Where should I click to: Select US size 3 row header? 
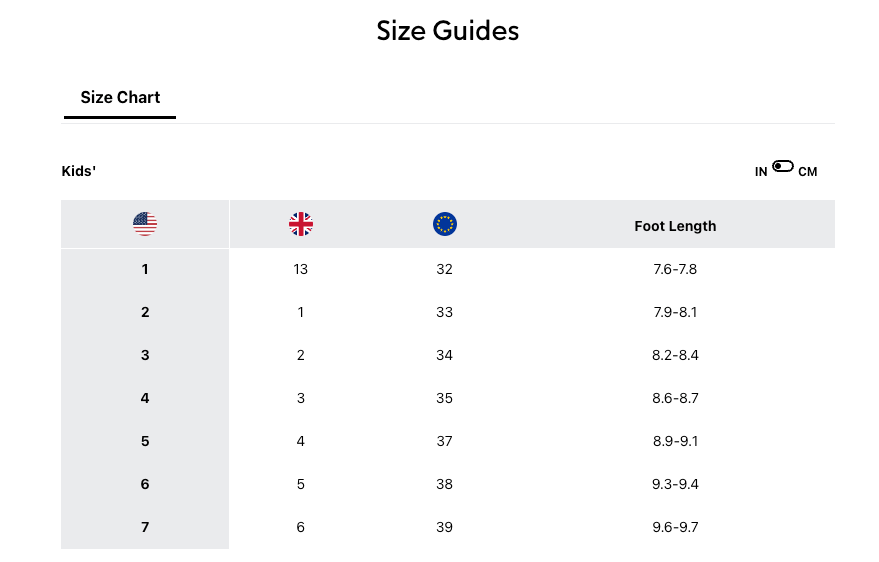point(145,355)
